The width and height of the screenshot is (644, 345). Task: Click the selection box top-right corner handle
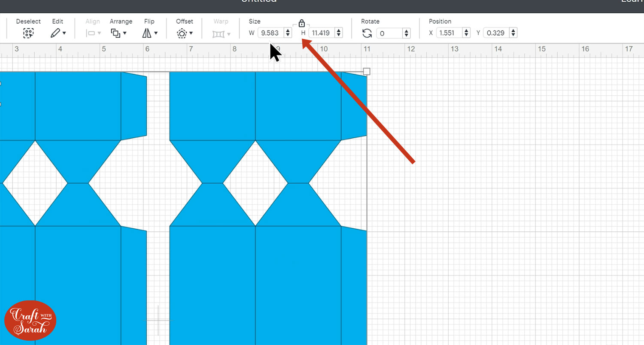click(x=367, y=71)
